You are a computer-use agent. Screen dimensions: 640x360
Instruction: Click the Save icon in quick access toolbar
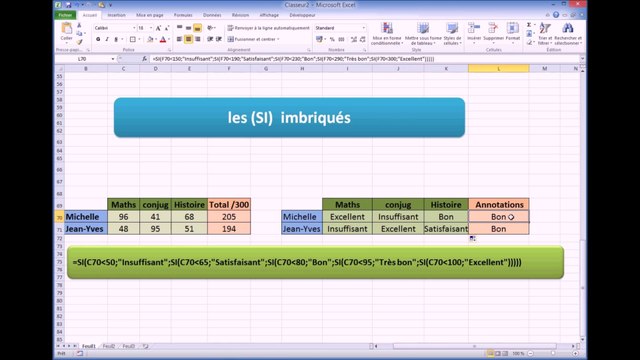pyautogui.click(x=68, y=5)
